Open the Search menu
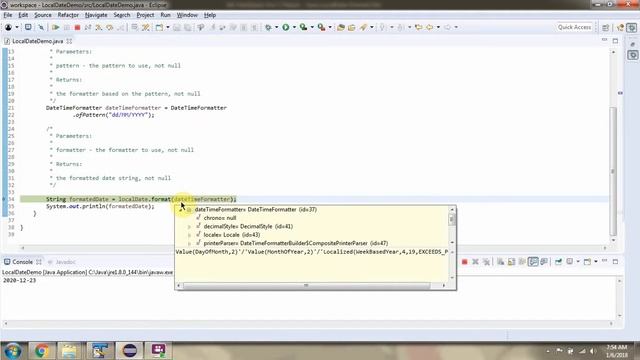 (122, 15)
